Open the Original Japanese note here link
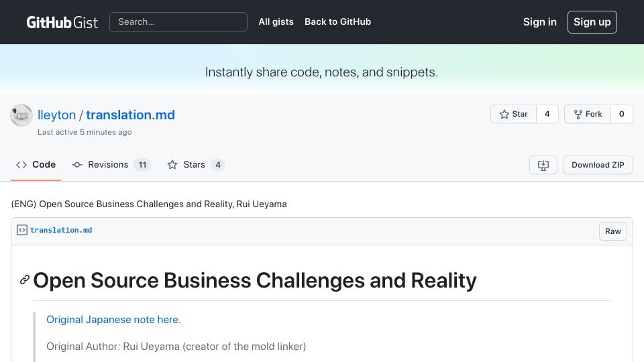The width and height of the screenshot is (644, 362). click(113, 320)
